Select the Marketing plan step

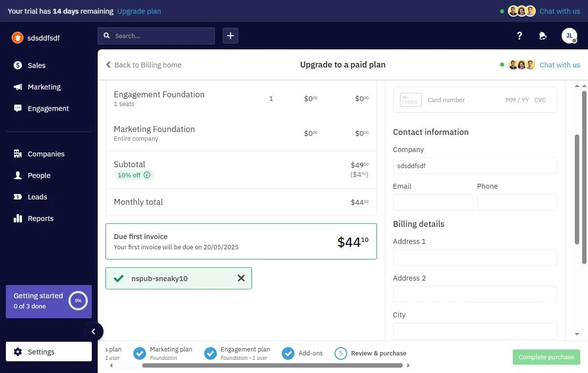click(163, 353)
